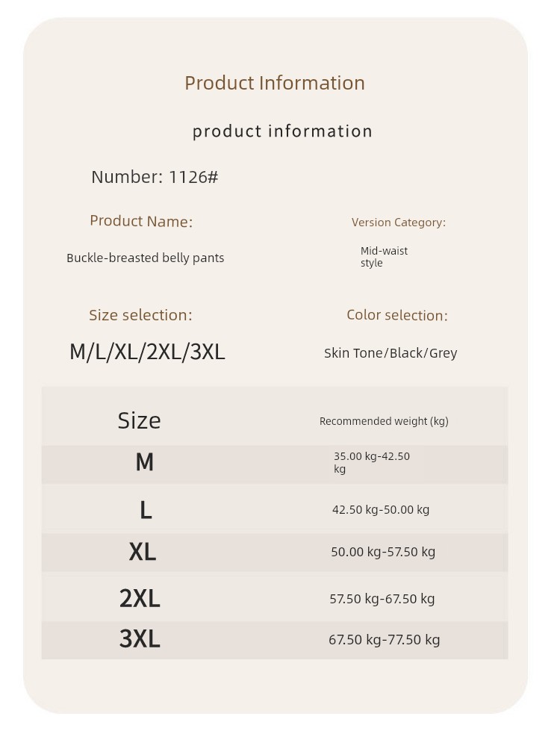Click Skin Tone/Black/Grey color options
Viewport: 560px width, 737px height.
pos(391,353)
